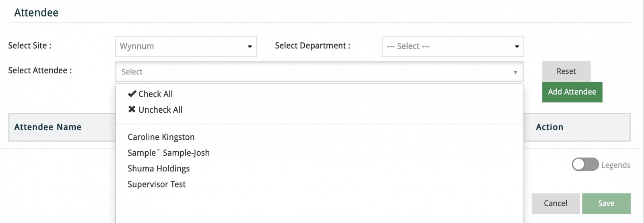Select the Supervisor Test option
The height and width of the screenshot is (223, 644).
(x=157, y=184)
